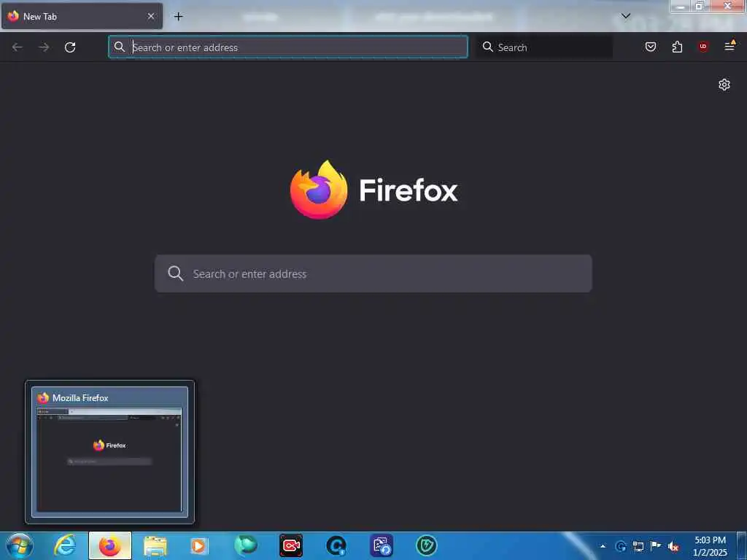Image resolution: width=747 pixels, height=560 pixels.
Task: Click the blue G system tray icon
Action: pyautogui.click(x=620, y=546)
